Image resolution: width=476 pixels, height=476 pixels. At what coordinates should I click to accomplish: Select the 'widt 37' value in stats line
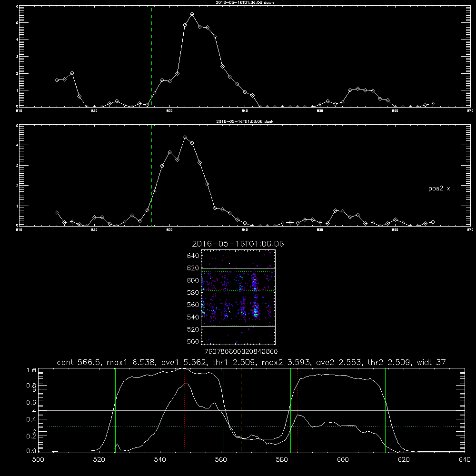click(x=431, y=362)
